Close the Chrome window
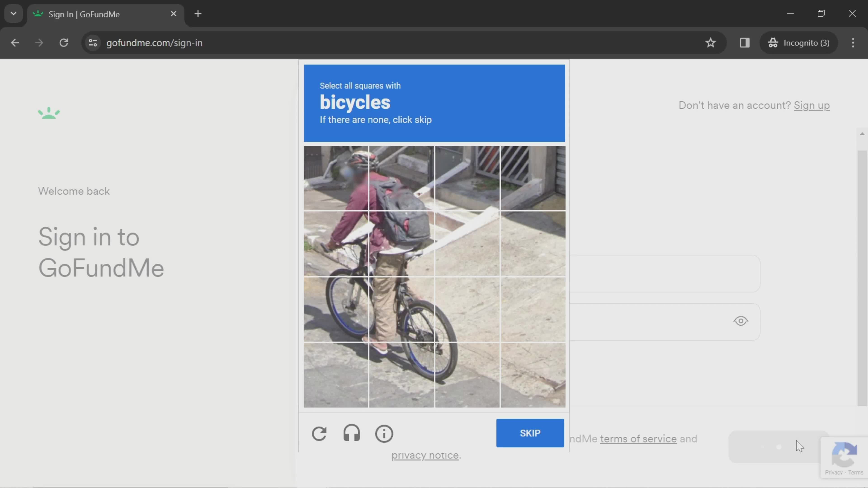 click(x=852, y=14)
